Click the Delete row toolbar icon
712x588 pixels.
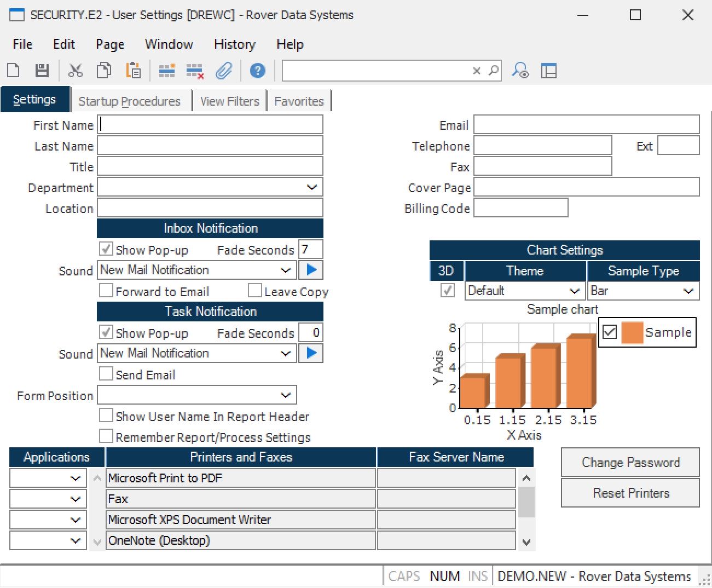195,71
